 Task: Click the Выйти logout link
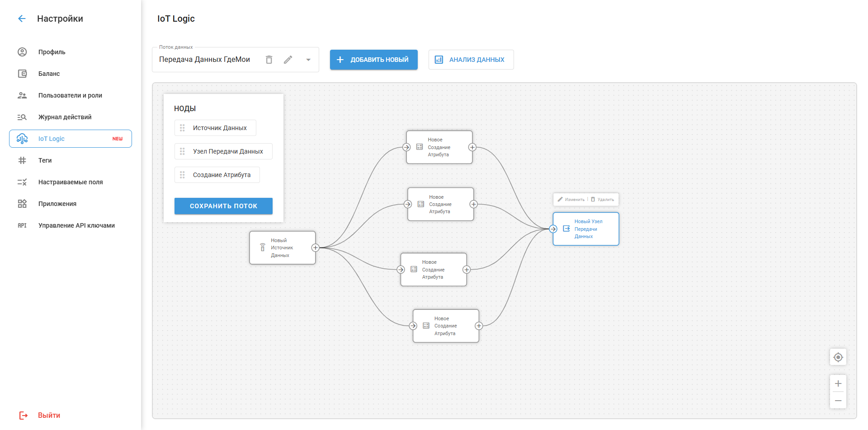tap(48, 415)
